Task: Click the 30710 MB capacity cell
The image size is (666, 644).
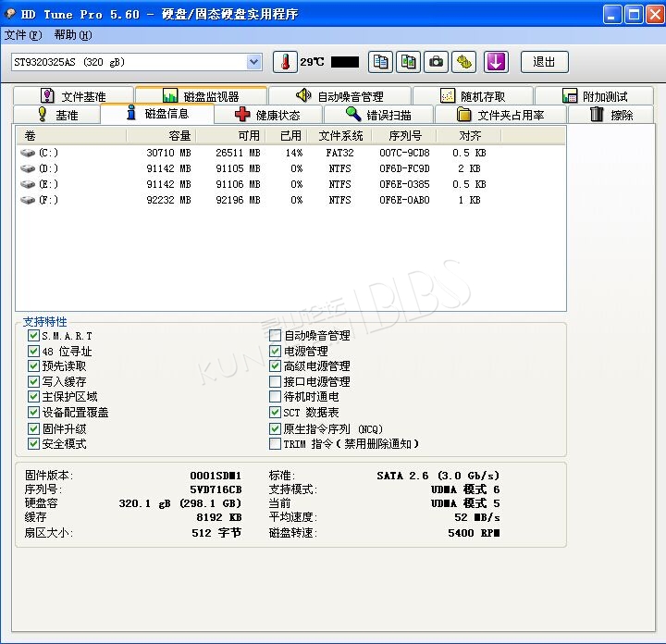Action: point(168,153)
